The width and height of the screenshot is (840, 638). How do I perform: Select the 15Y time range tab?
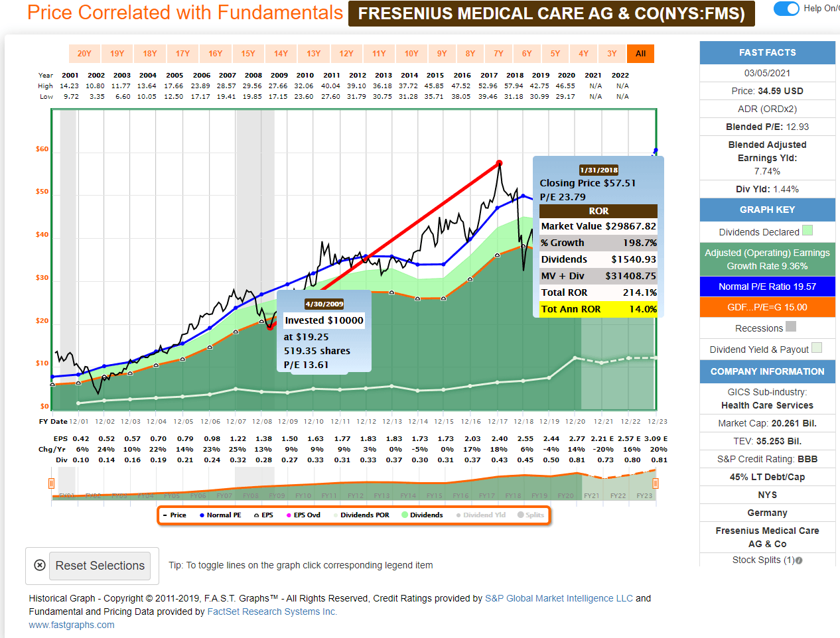(248, 54)
